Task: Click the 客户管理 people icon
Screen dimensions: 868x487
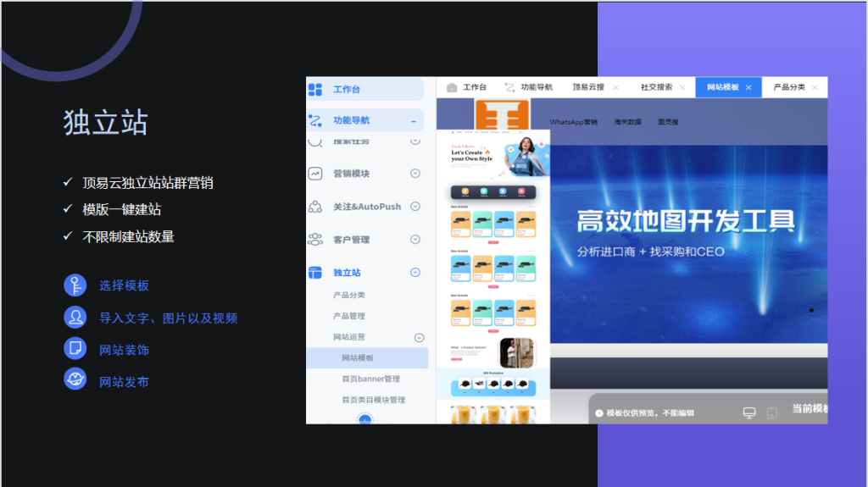Action: click(x=315, y=240)
